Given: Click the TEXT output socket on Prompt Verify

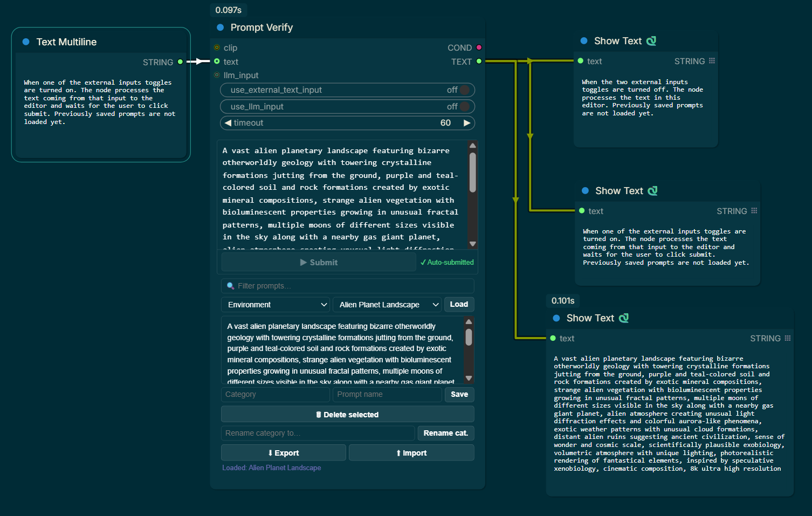Looking at the screenshot, I should [x=479, y=61].
